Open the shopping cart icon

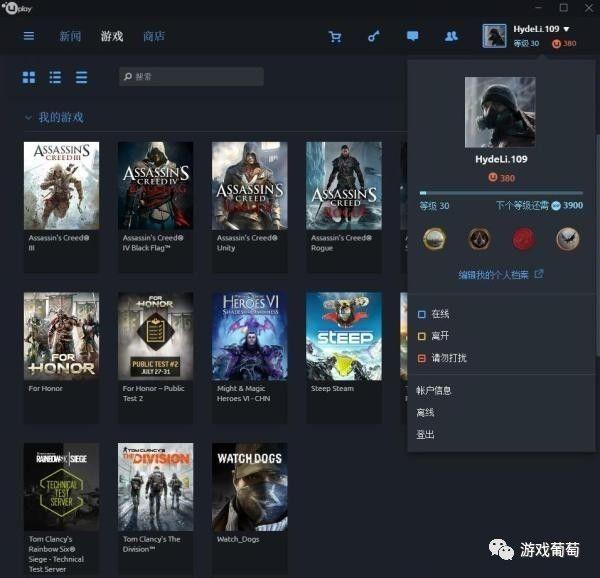click(x=335, y=37)
